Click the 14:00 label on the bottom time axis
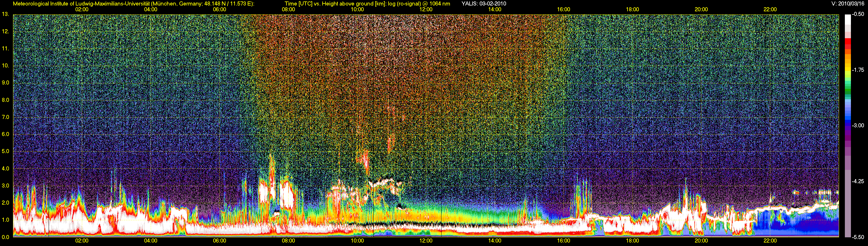Viewport: 868px width, 246px height. [495, 241]
